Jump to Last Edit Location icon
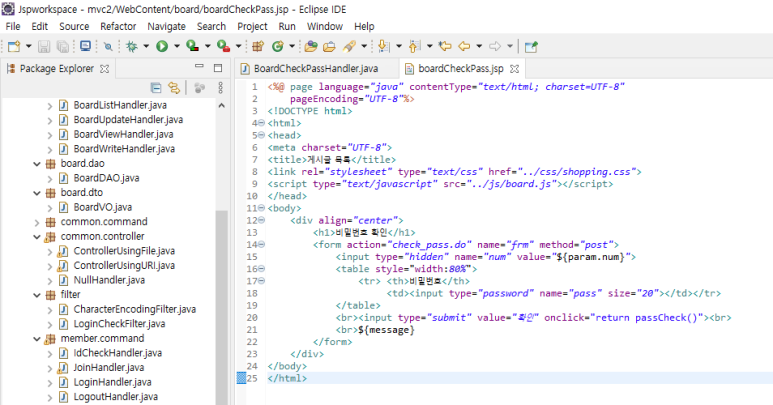The image size is (773, 405). pos(445,46)
